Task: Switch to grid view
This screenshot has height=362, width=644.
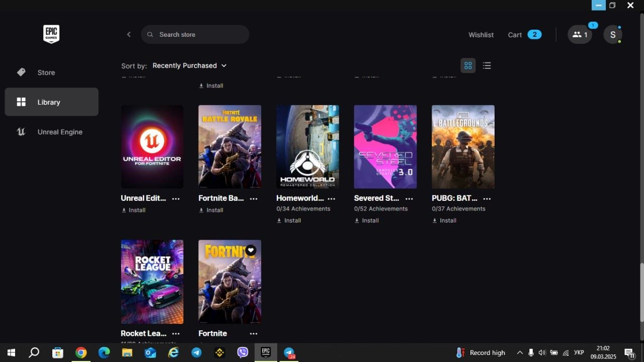Action: tap(468, 65)
